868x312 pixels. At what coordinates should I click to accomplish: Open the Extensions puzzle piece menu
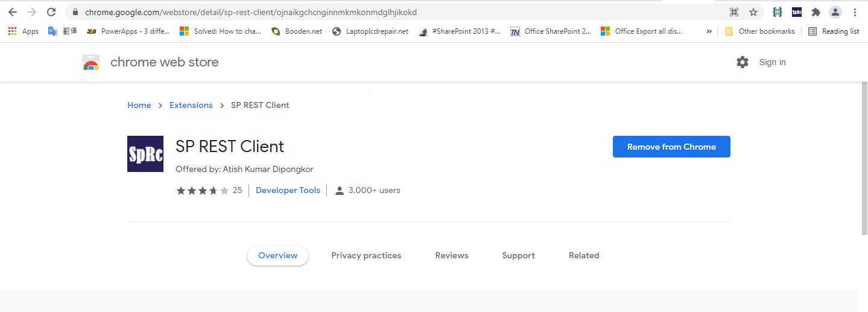coord(816,12)
